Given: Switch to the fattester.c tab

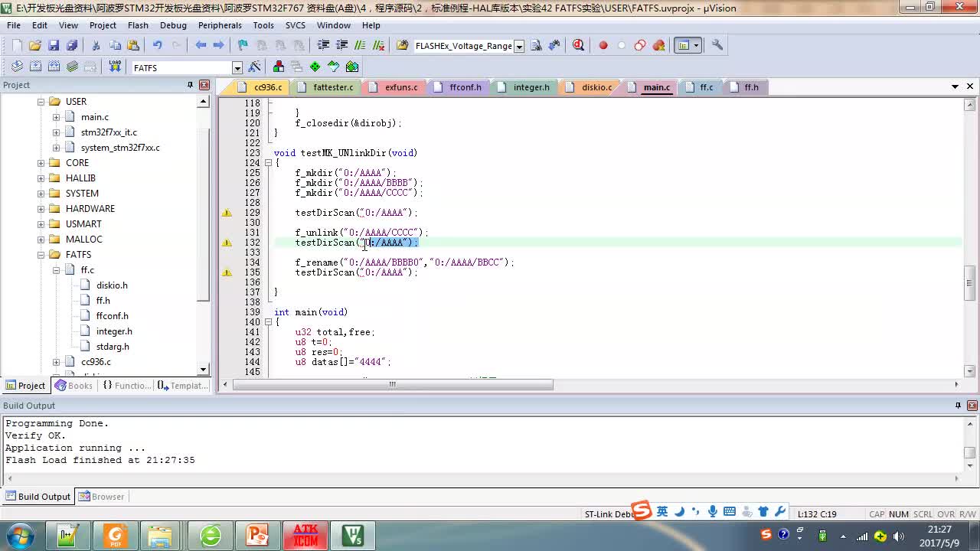Looking at the screenshot, I should coord(325,87).
